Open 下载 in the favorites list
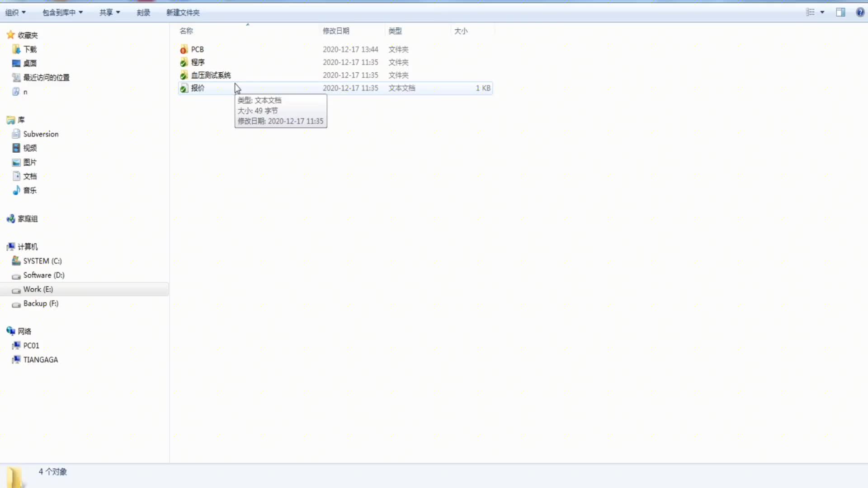Viewport: 868px width, 488px height. tap(30, 49)
